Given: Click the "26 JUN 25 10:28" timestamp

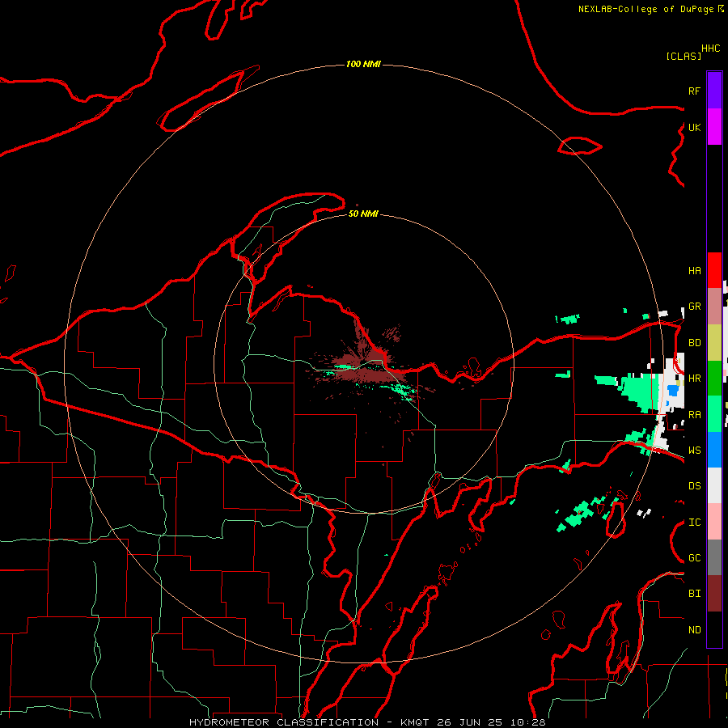Looking at the screenshot, I should tap(491, 722).
